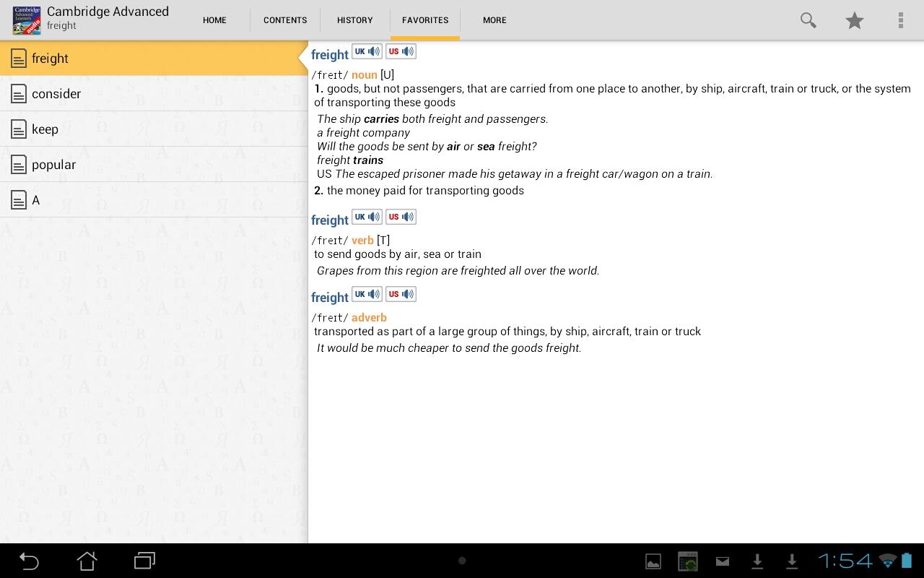924x578 pixels.
Task: Open the 'A' favorite entry
Action: (x=35, y=200)
